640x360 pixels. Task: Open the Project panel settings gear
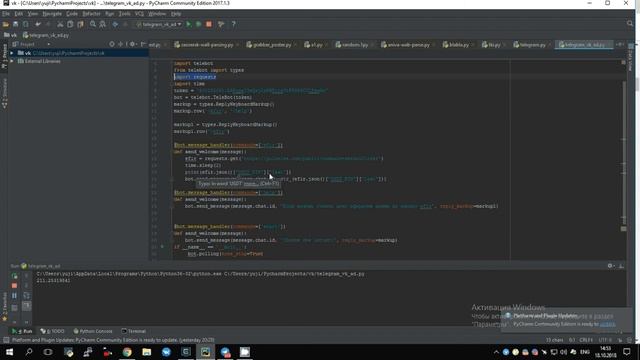(133, 44)
